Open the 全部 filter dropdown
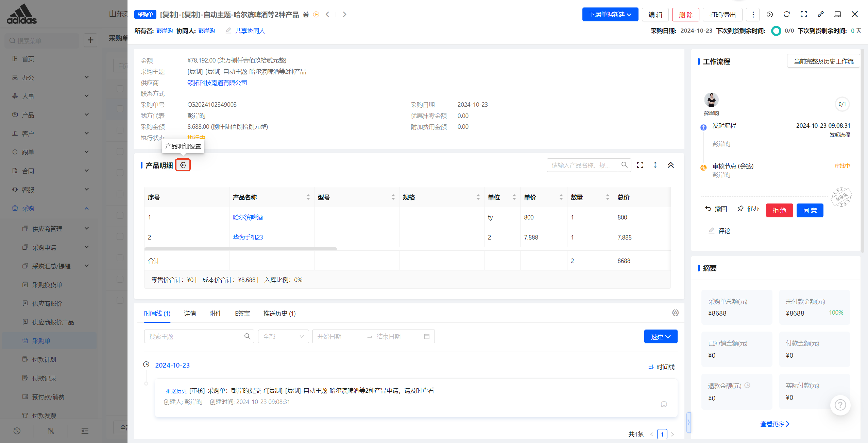The image size is (868, 443). [283, 336]
